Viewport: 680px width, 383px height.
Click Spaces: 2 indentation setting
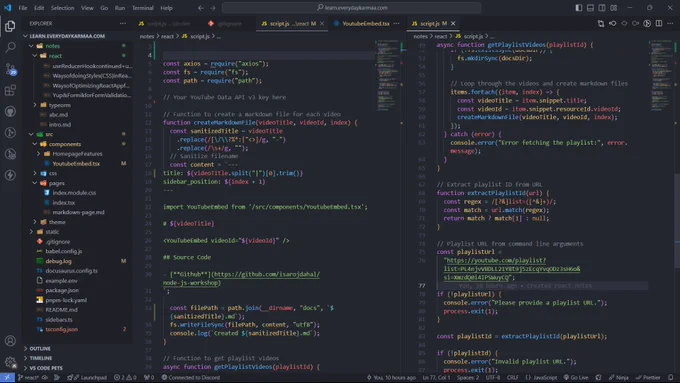coord(468,377)
